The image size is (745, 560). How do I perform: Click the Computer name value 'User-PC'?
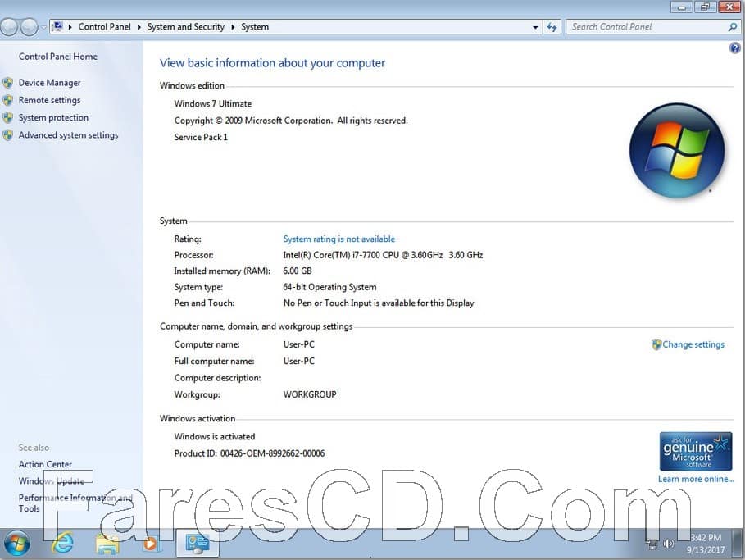(299, 344)
